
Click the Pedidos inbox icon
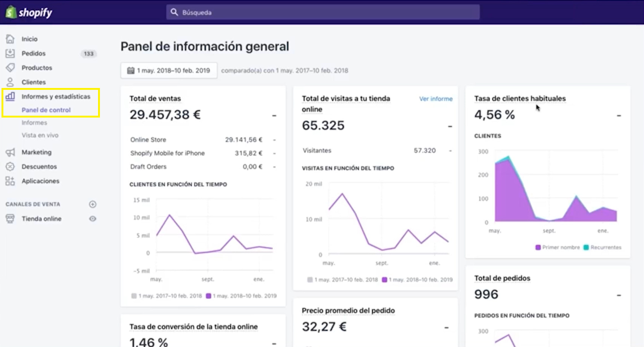tap(10, 54)
